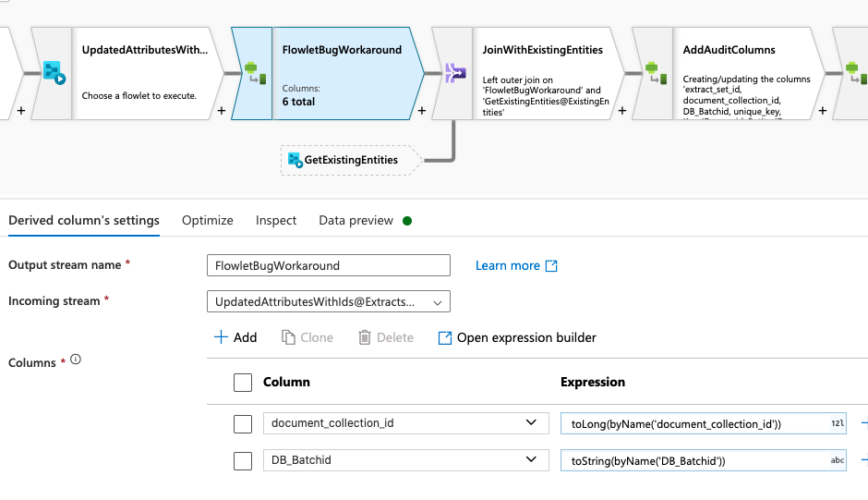This screenshot has width=868, height=500.
Task: Click the GetExistingEntities flowlet icon
Action: coord(295,160)
